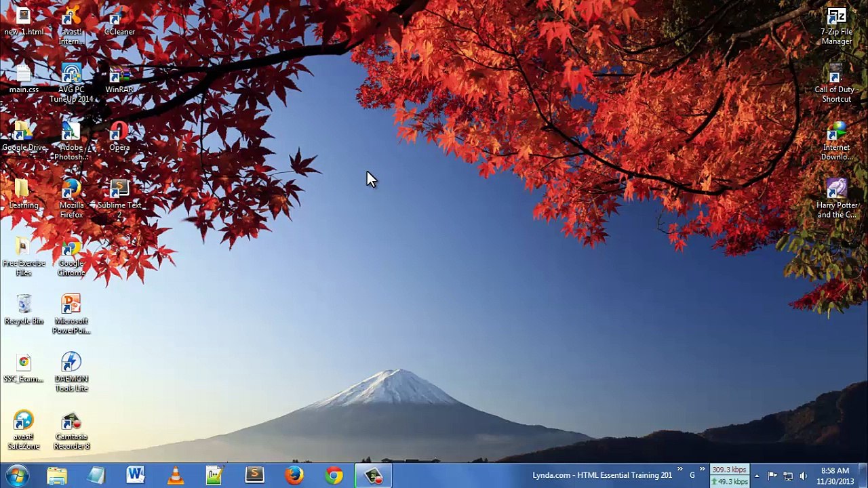Switch to Camtasia Recorder taskbar button

click(x=374, y=475)
